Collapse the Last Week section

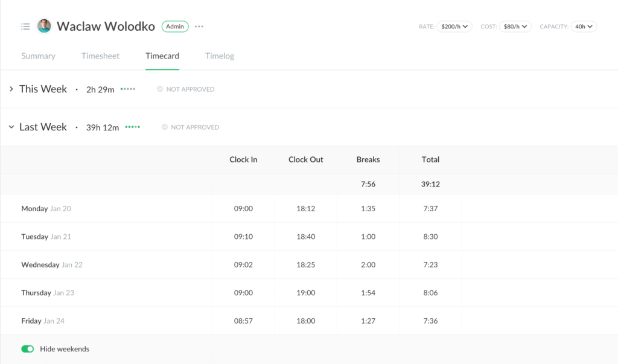pyautogui.click(x=11, y=127)
